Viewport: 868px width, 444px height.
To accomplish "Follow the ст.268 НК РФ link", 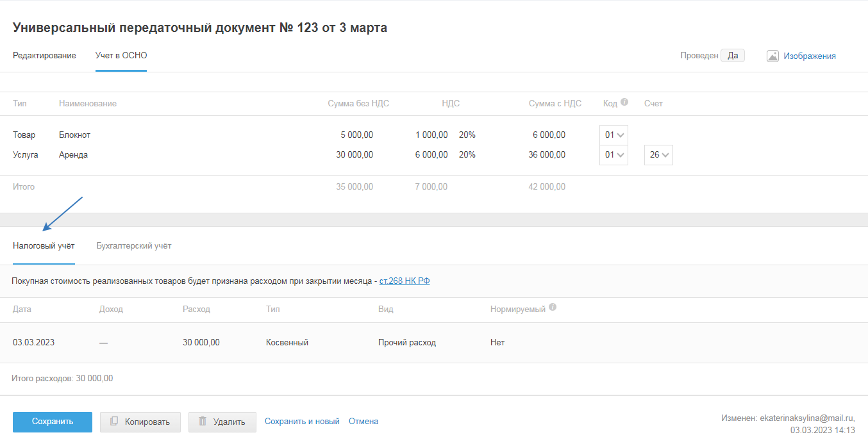I will click(405, 281).
